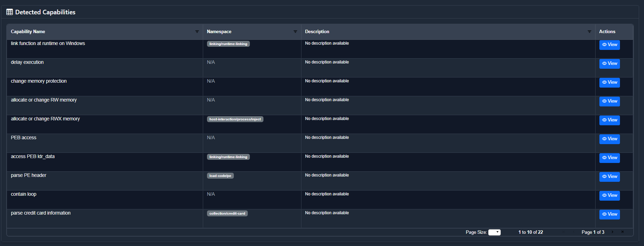Click N/A namespace in contain loop row
The height and width of the screenshot is (246, 644).
211,194
